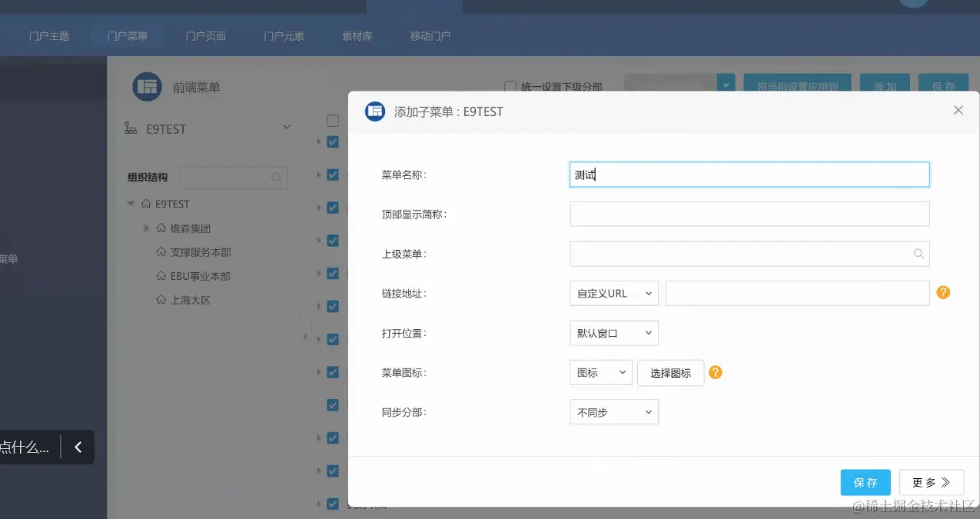Open the 自定义URL link type dropdown
The image size is (980, 519).
(x=614, y=293)
